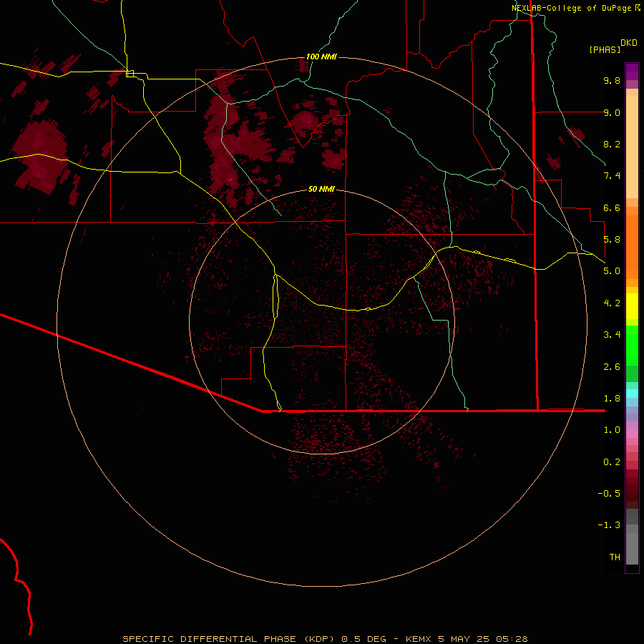Click the 100 NMI range ring label
644x644 pixels.
coord(321,57)
